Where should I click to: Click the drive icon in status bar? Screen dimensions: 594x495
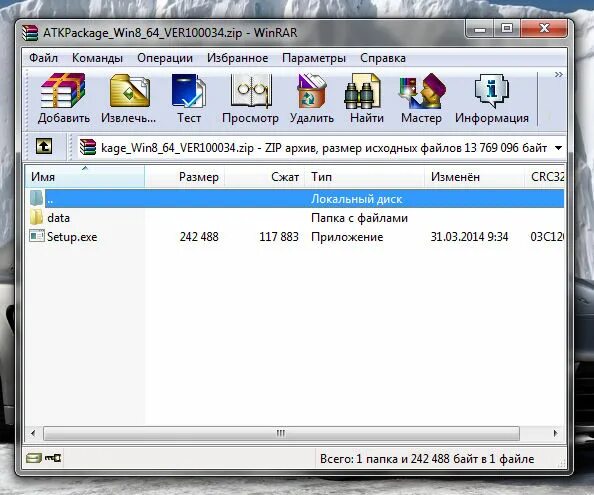pos(34,458)
